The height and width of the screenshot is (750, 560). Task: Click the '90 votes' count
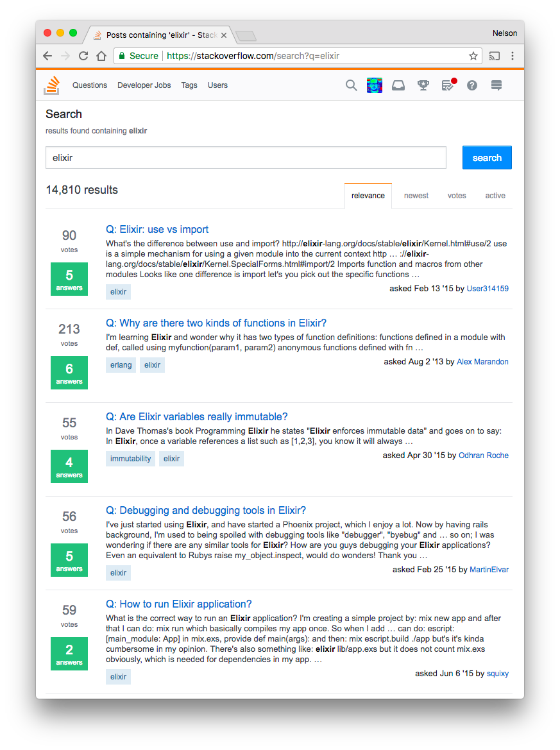pos(69,241)
